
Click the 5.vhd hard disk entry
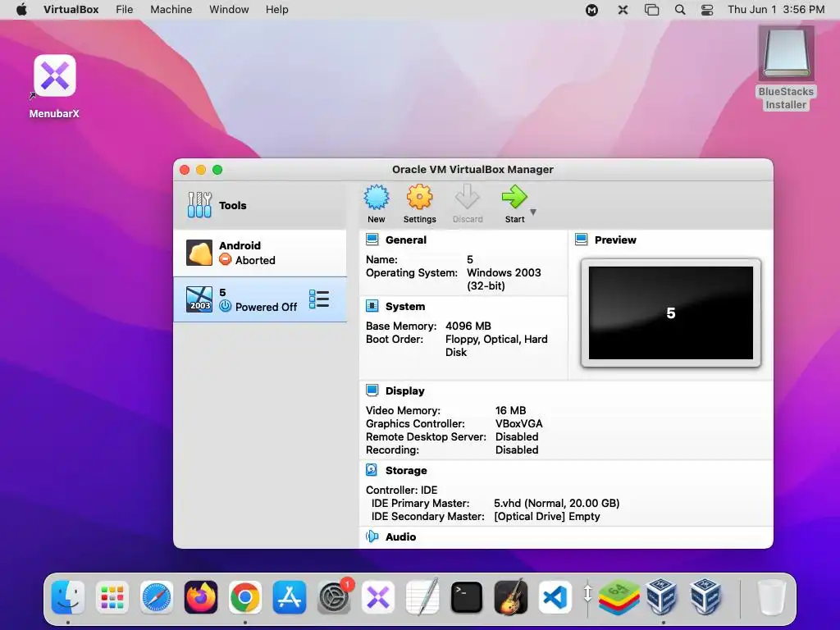(x=557, y=503)
